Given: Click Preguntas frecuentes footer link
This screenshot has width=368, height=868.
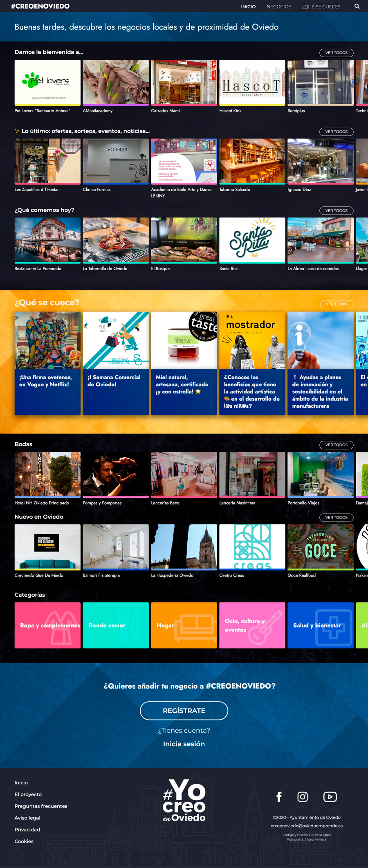Looking at the screenshot, I should (41, 806).
